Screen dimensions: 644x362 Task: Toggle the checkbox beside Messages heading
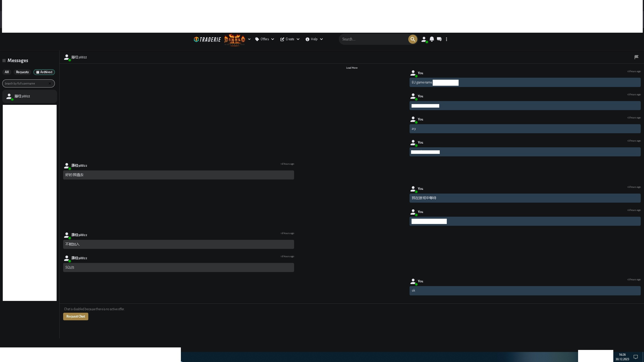click(4, 61)
